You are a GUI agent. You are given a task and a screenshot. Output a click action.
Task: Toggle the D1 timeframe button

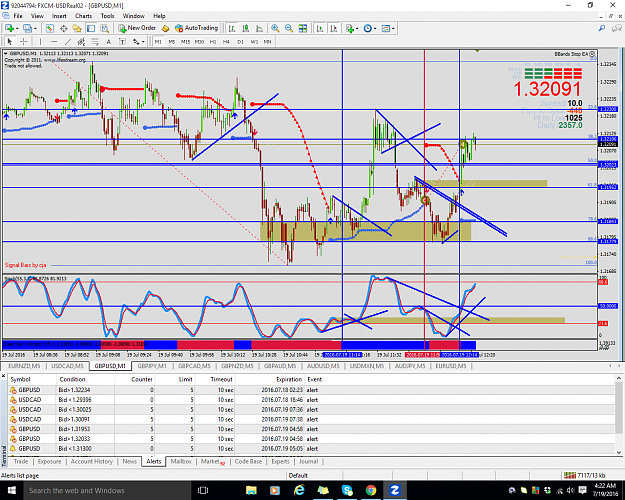[x=240, y=41]
